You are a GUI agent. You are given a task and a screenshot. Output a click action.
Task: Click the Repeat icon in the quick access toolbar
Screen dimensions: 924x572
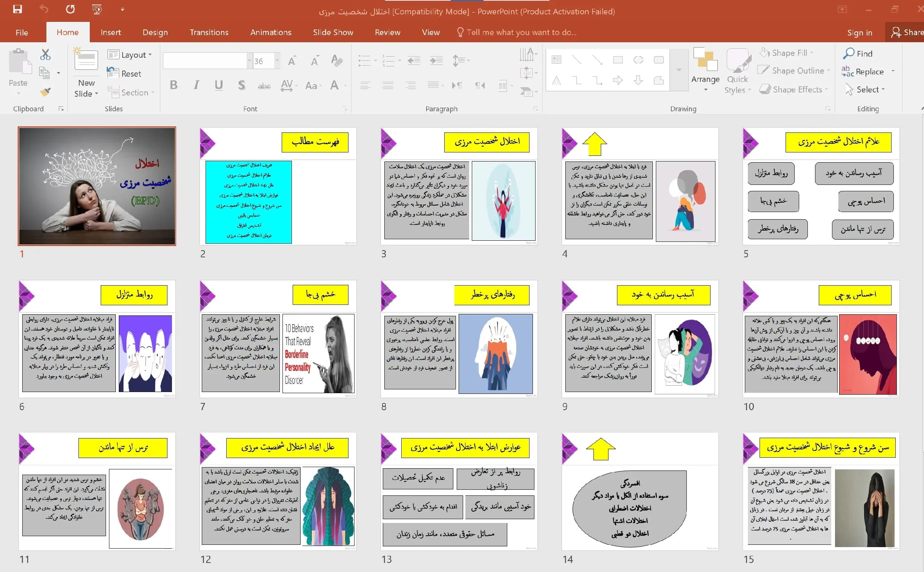pyautogui.click(x=70, y=9)
